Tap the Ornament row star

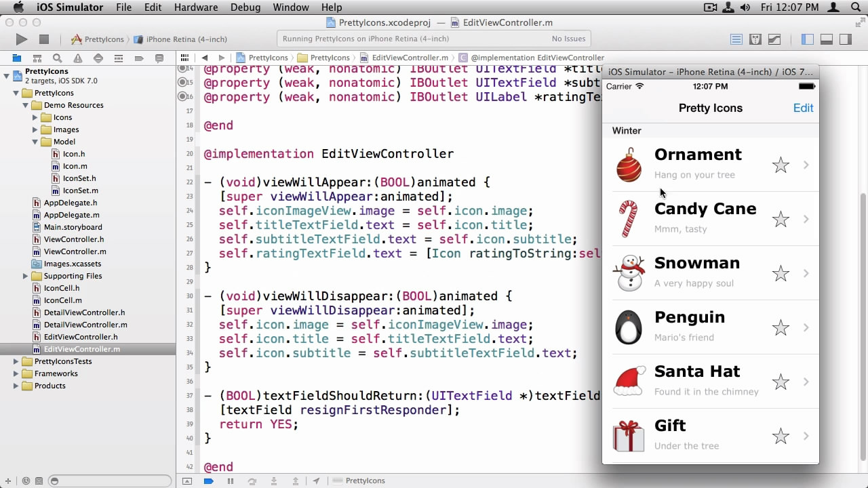point(781,165)
